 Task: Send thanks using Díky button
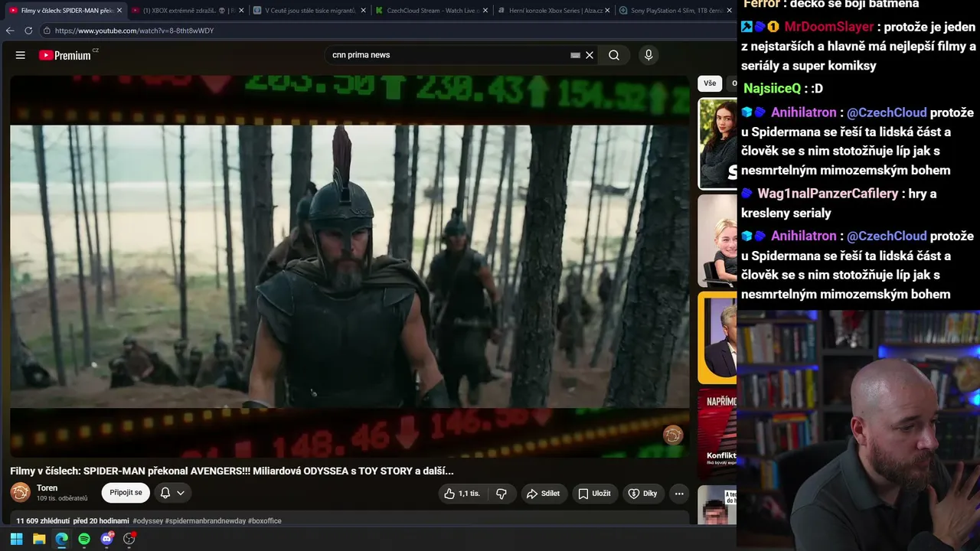point(643,494)
